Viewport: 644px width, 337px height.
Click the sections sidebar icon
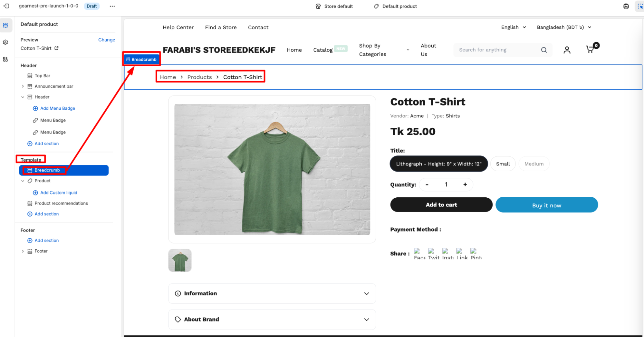[x=5, y=25]
